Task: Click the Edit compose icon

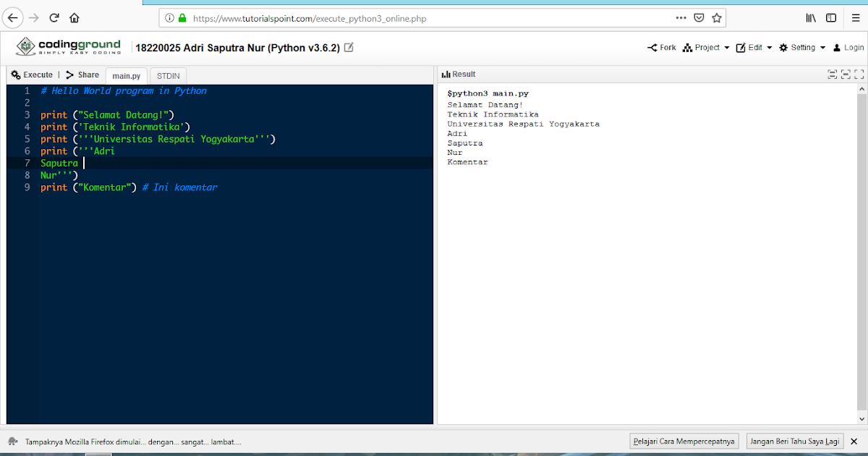Action: click(x=741, y=47)
